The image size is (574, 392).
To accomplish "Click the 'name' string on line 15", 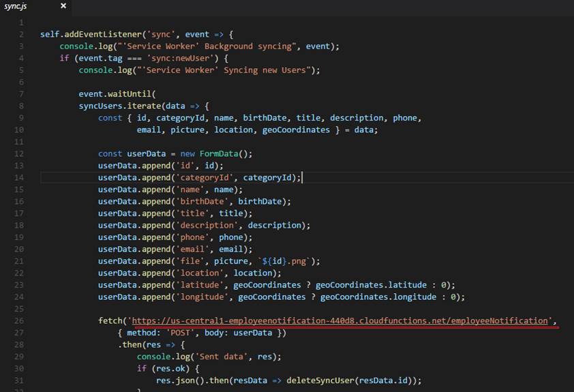I will coord(190,190).
